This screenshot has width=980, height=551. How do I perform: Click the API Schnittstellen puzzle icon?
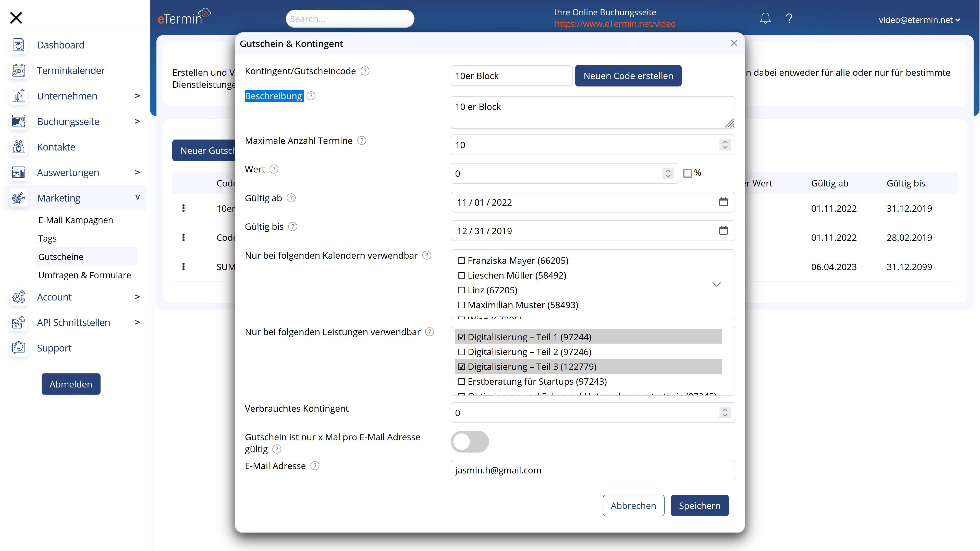pyautogui.click(x=19, y=322)
